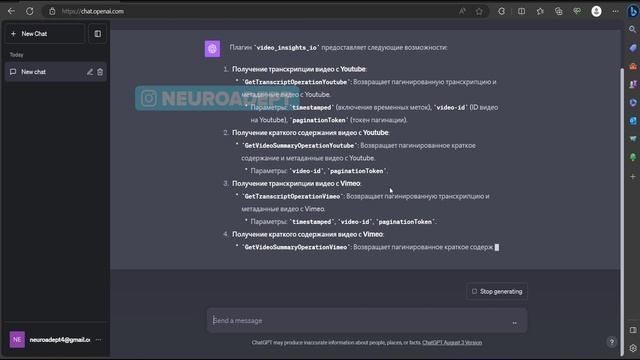Open account options three-dots menu
Screen dimensions: 640x360
[x=98, y=340]
